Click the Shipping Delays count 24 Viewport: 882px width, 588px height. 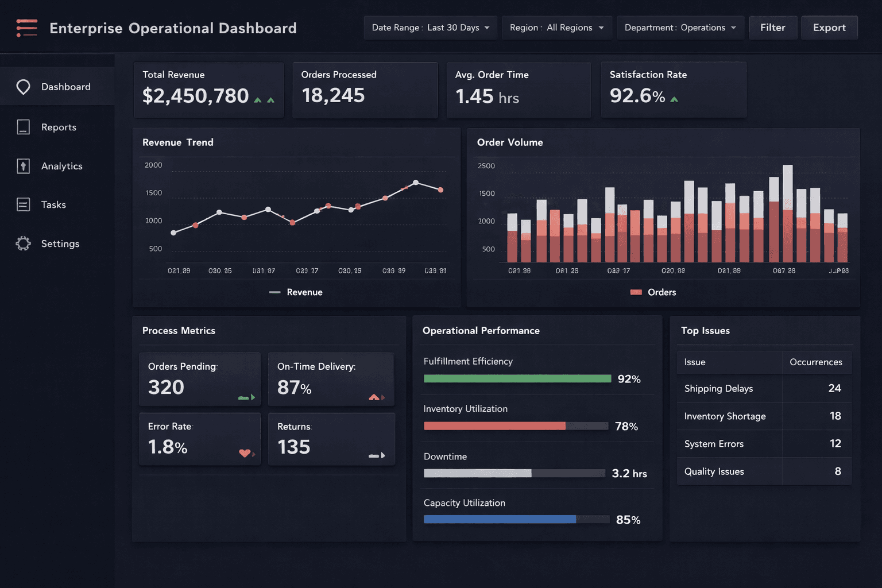834,388
